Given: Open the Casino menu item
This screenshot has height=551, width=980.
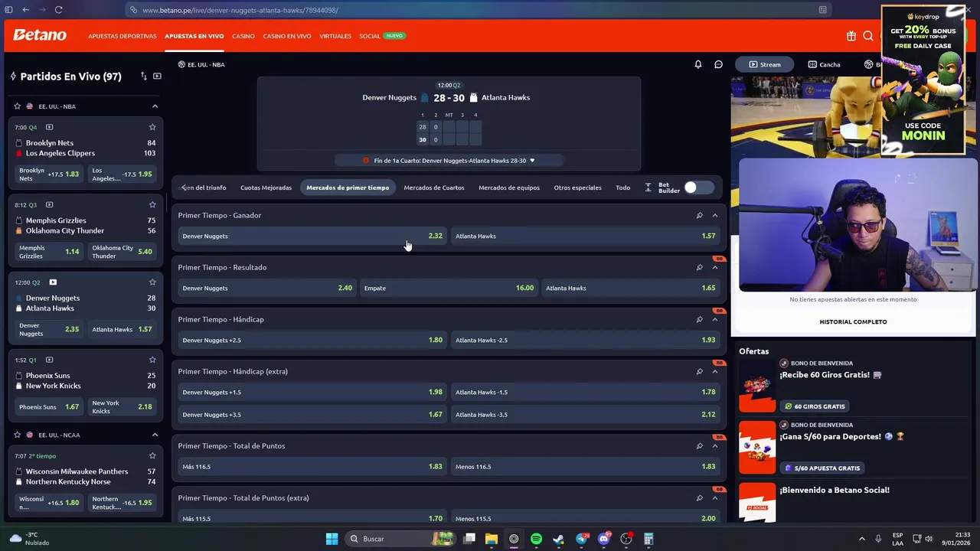Looking at the screenshot, I should point(243,36).
